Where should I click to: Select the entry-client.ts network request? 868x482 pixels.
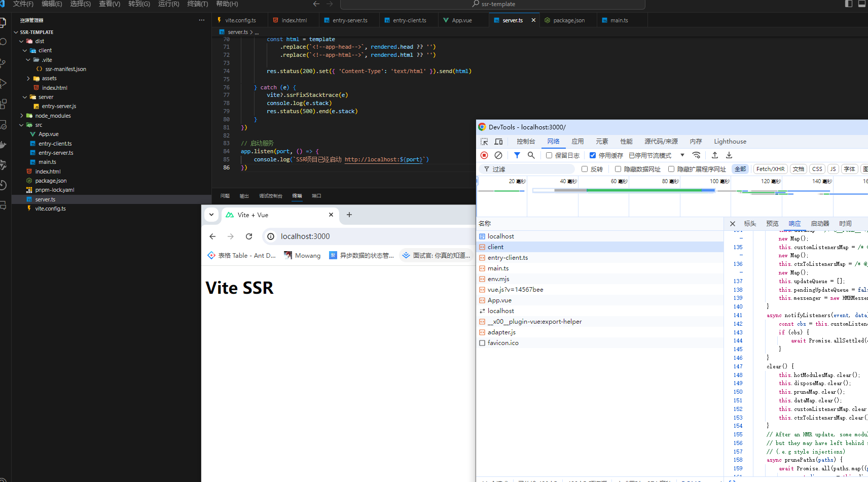coord(600,258)
